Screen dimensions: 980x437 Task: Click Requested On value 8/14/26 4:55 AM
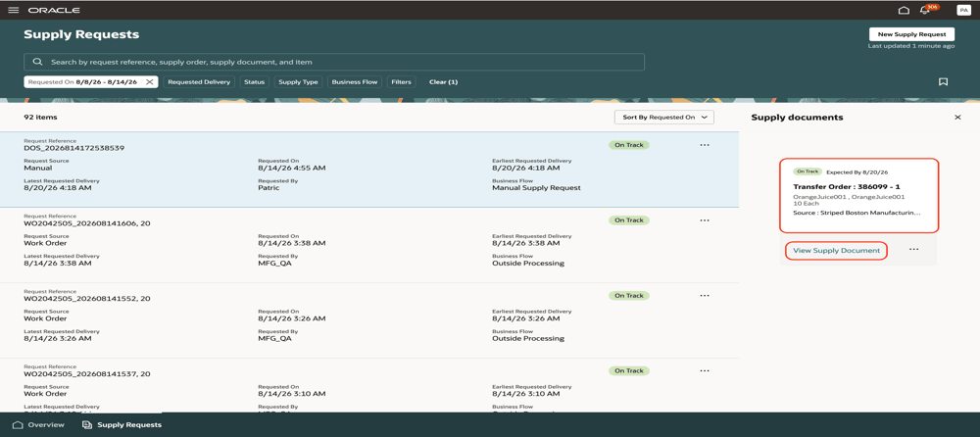pyautogui.click(x=291, y=168)
